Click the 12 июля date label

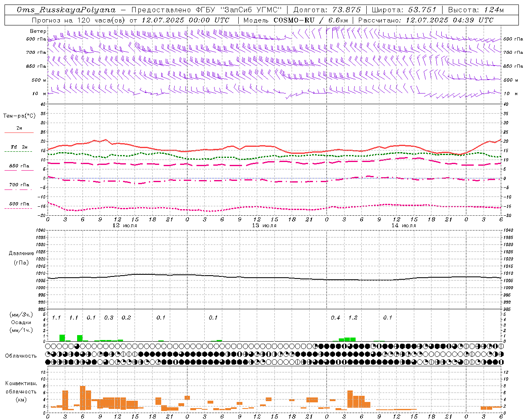click(125, 226)
